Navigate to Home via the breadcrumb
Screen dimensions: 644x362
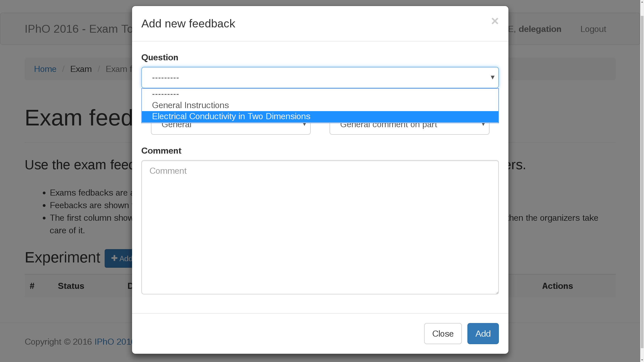pos(45,69)
